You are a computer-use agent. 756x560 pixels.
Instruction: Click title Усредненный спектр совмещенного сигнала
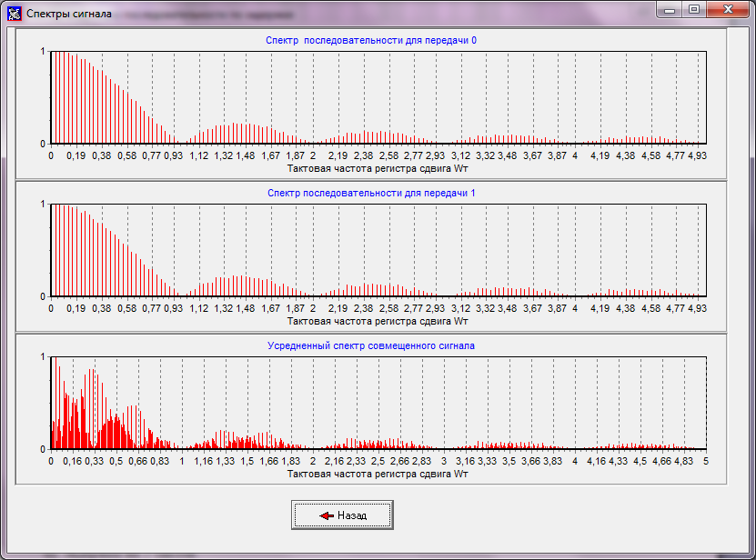point(371,346)
